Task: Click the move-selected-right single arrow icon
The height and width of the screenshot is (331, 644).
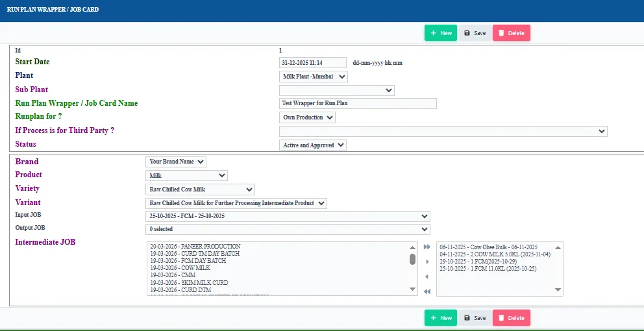Action: [427, 262]
